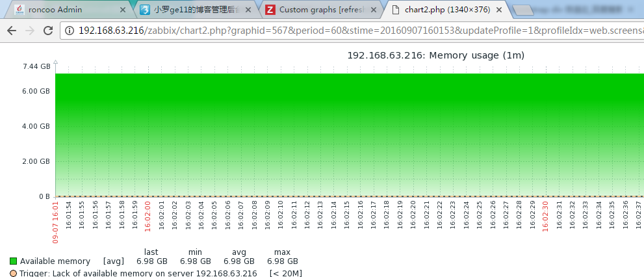
Task: Click the green Available memory legend swatch
Action: tap(14, 261)
